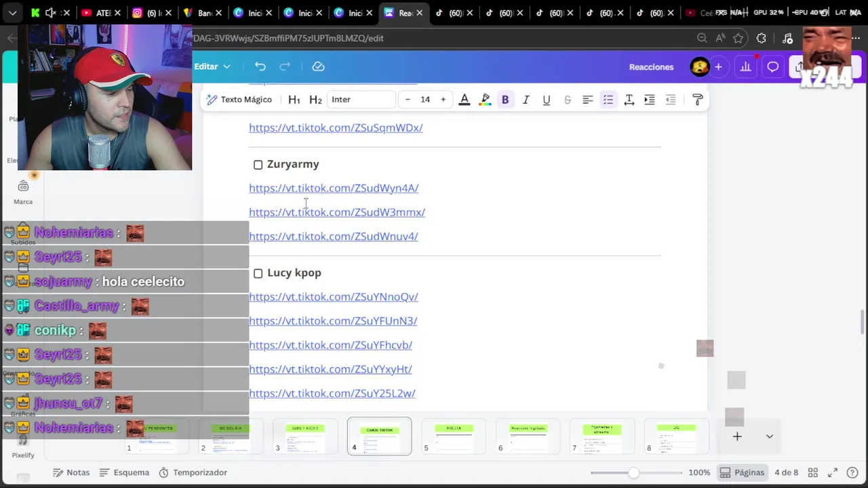Open grid view icon
The width and height of the screenshot is (868, 488).
click(813, 472)
